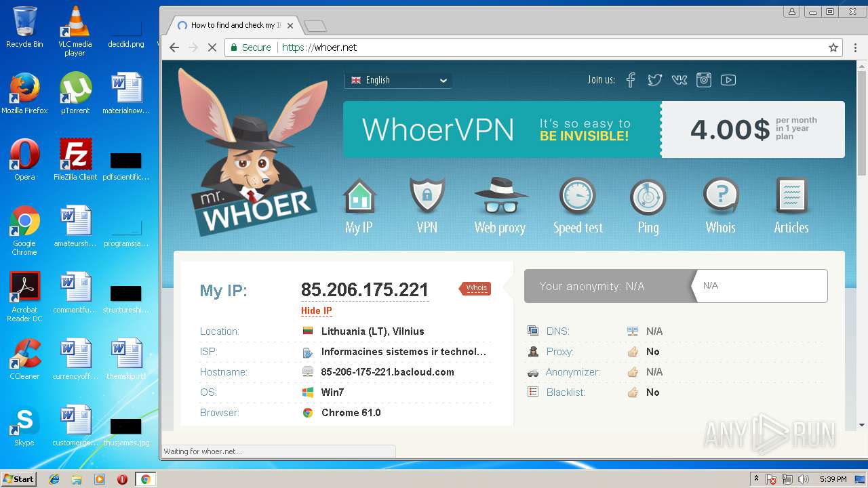The image size is (868, 488).
Task: Select the Informacines sistemos ISP value
Action: pyautogui.click(x=404, y=352)
